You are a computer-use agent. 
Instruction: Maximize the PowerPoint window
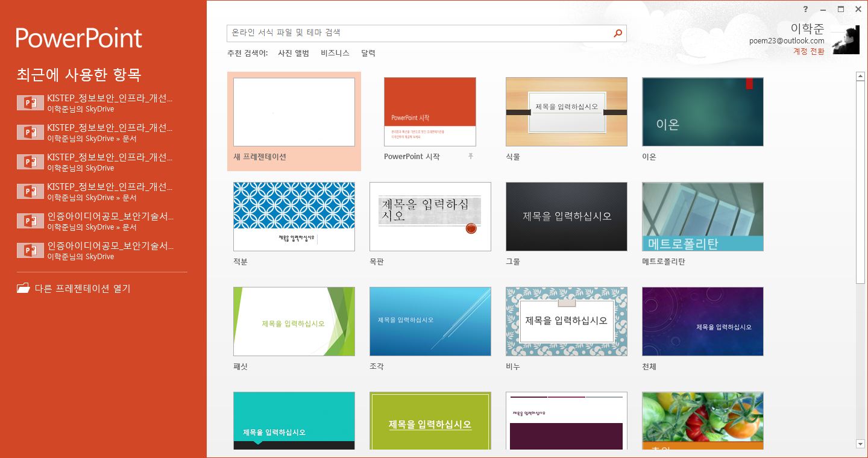pyautogui.click(x=840, y=9)
